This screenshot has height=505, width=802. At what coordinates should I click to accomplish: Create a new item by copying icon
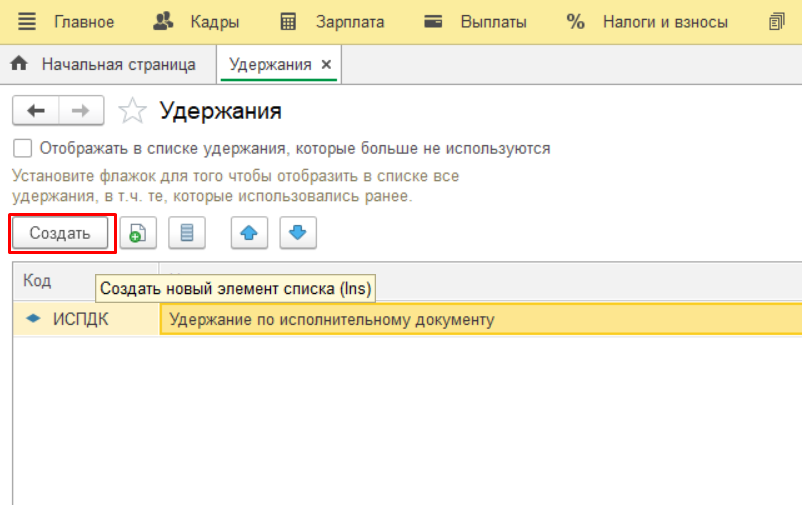tap(137, 234)
